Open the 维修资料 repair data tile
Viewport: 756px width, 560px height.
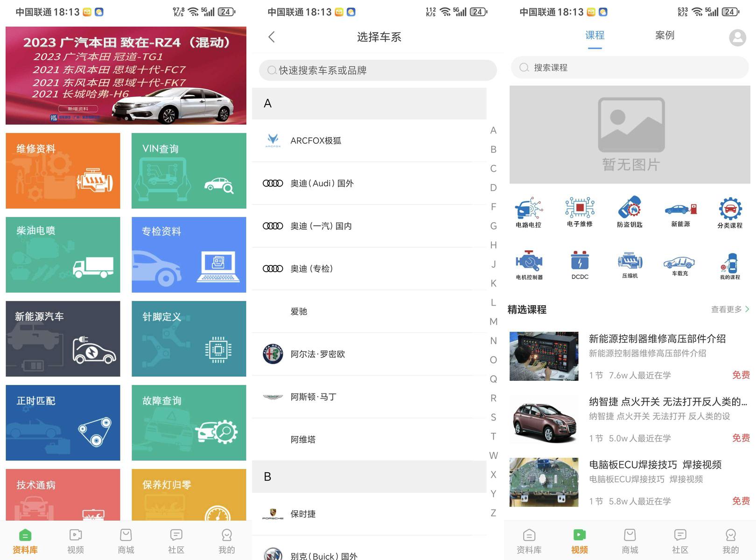click(63, 171)
